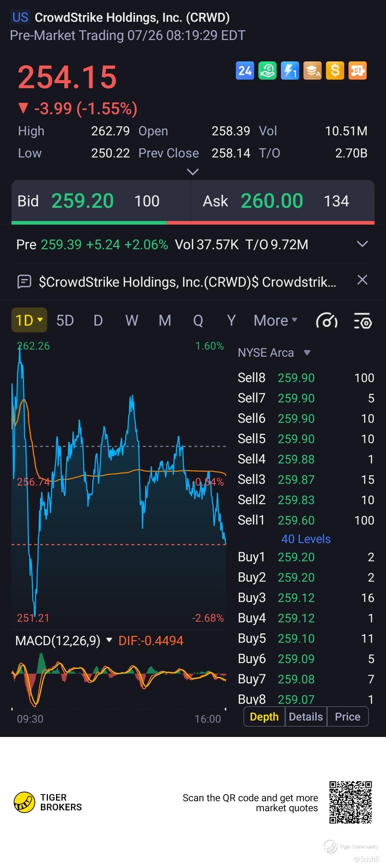Viewport: 386px width, 868px height.
Task: Tap the large 254.15 price
Action: (x=67, y=77)
